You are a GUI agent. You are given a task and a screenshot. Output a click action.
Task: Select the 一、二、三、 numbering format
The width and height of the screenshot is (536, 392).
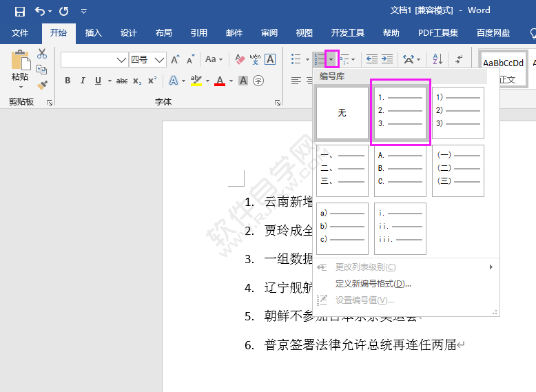point(342,171)
